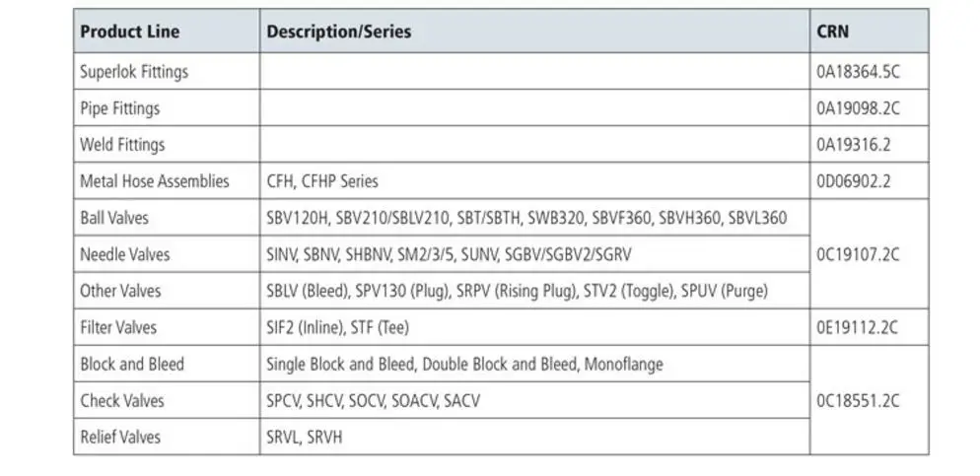
Task: Select the SRVL, SRVH description cell
Action: (307, 437)
